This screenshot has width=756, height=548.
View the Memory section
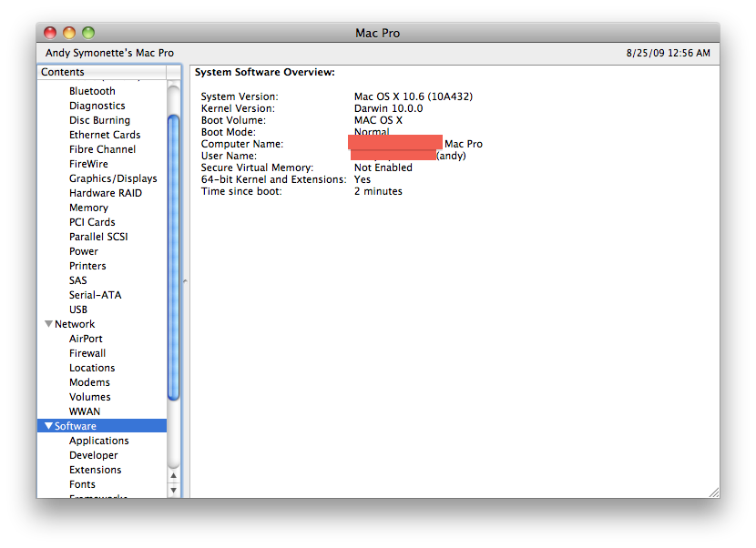click(88, 208)
